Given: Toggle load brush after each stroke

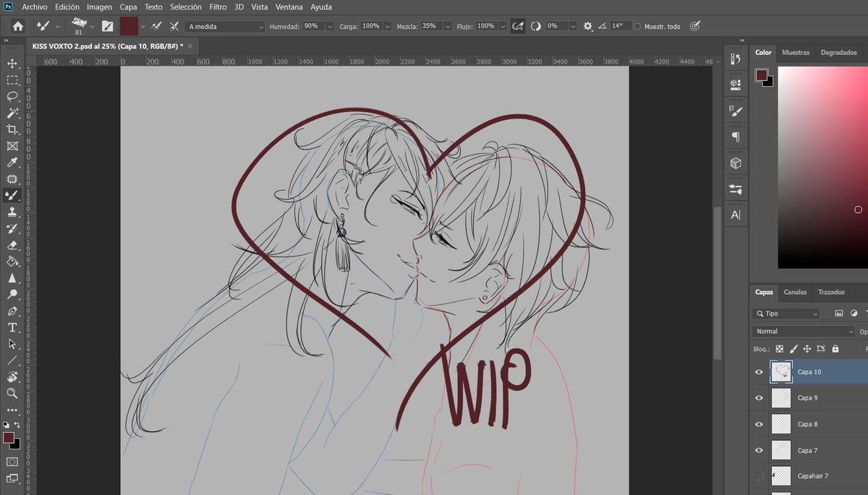Looking at the screenshot, I should point(156,26).
